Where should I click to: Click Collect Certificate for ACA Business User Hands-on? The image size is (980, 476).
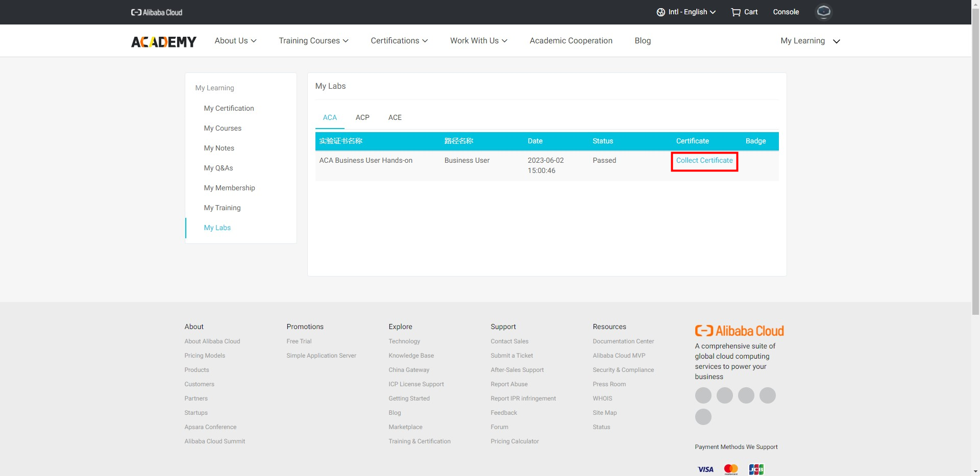[704, 160]
